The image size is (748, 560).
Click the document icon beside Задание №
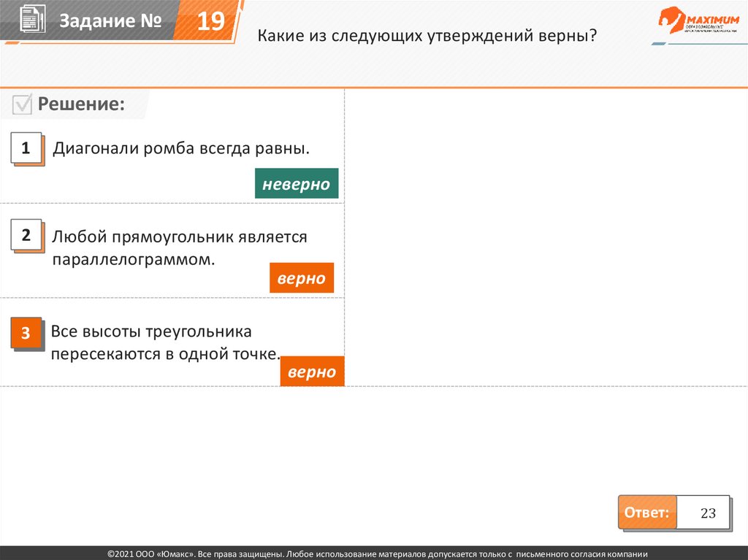pos(32,19)
